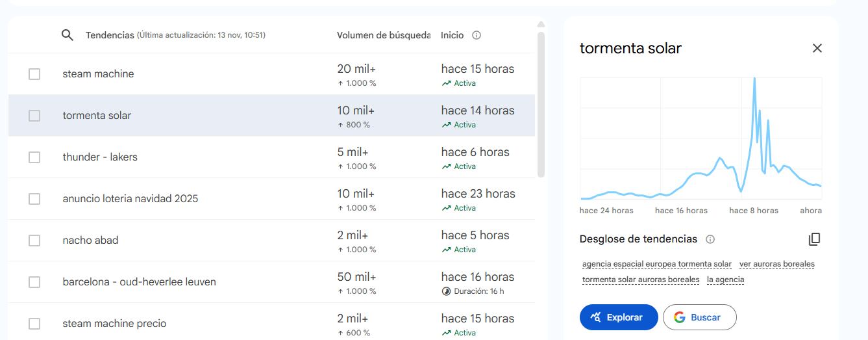Click the trends list vertical scrollbar thumb
The height and width of the screenshot is (340, 868).
(x=541, y=104)
